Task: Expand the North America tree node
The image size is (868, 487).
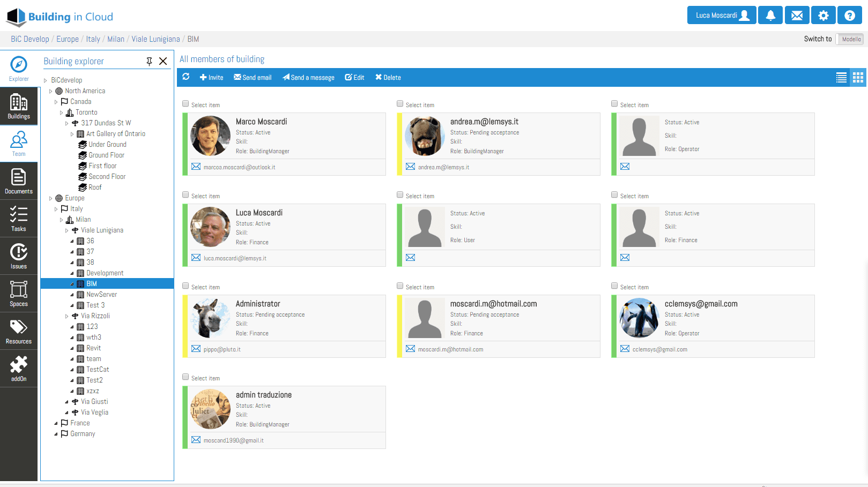Action: [51, 91]
